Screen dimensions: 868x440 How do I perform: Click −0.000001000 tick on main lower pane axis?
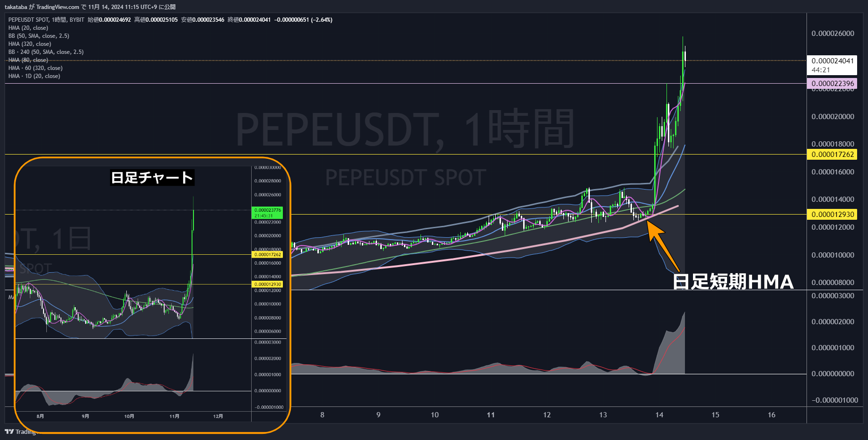834,400
